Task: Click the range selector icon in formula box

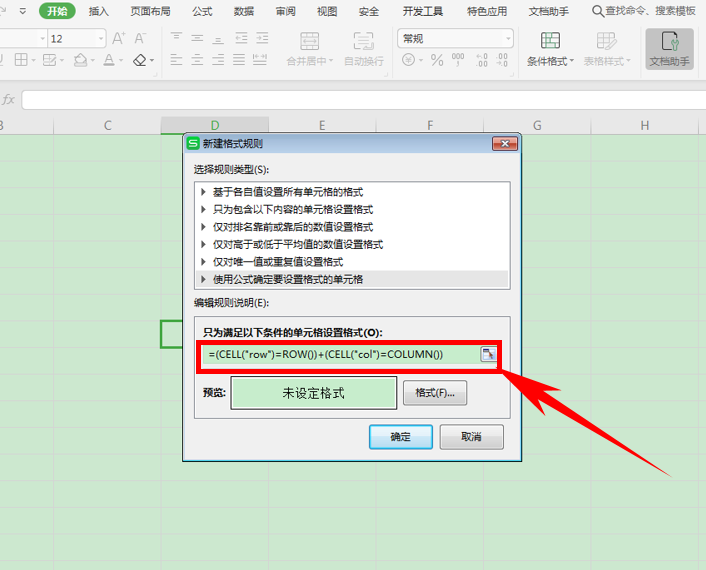Action: pyautogui.click(x=488, y=354)
